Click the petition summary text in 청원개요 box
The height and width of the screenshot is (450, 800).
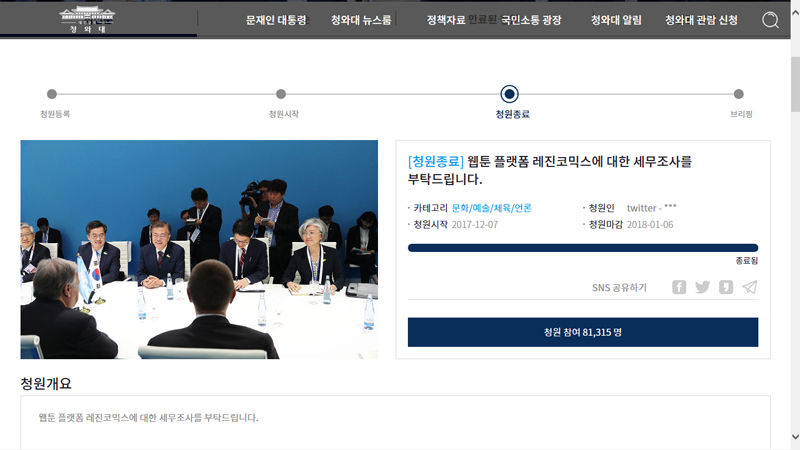click(148, 417)
